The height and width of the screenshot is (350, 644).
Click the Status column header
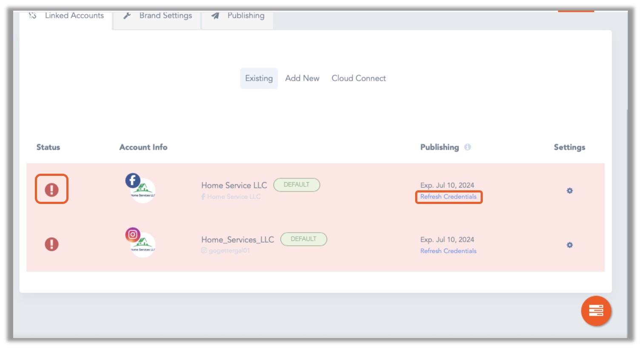[x=48, y=147]
